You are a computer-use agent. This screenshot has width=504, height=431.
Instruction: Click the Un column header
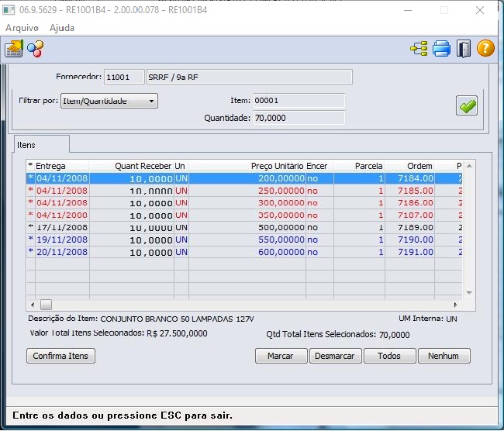[181, 166]
